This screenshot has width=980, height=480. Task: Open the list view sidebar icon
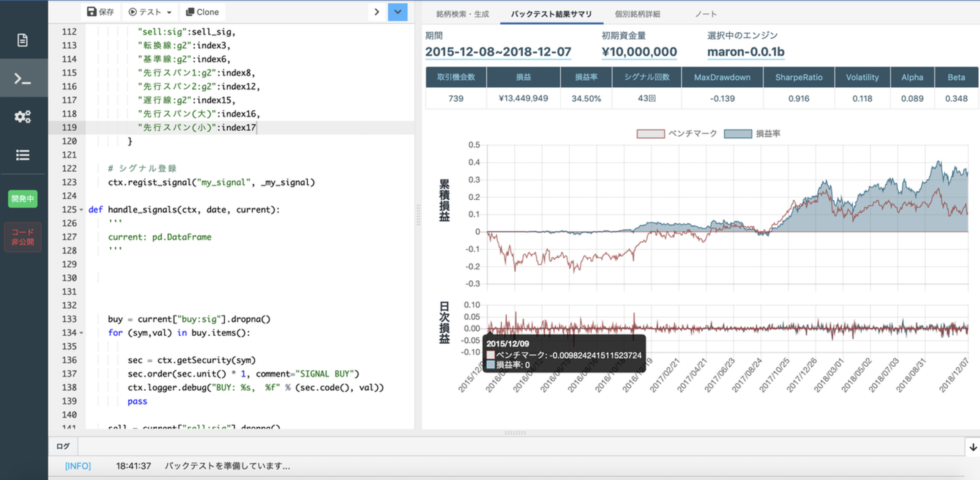(x=23, y=155)
